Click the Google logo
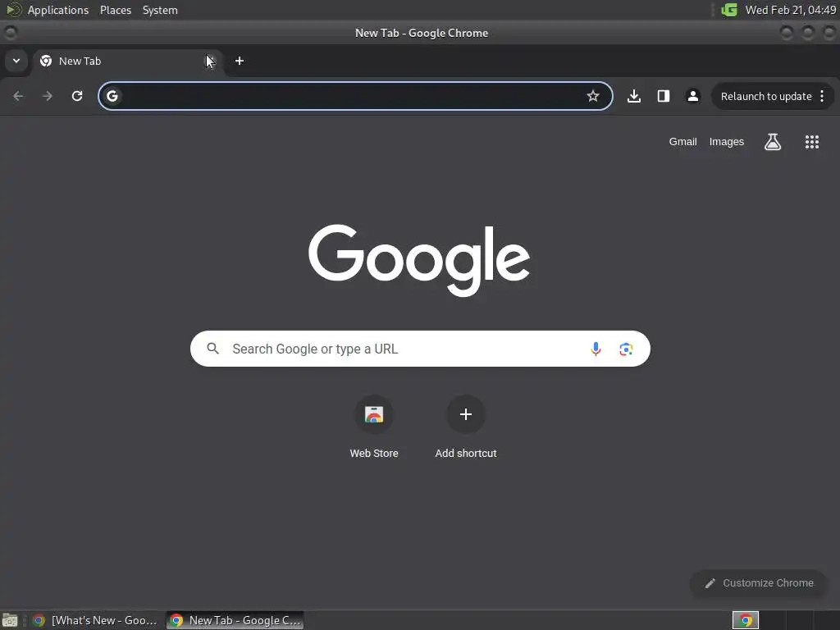Screen dimensions: 840x630 pyautogui.click(x=419, y=260)
